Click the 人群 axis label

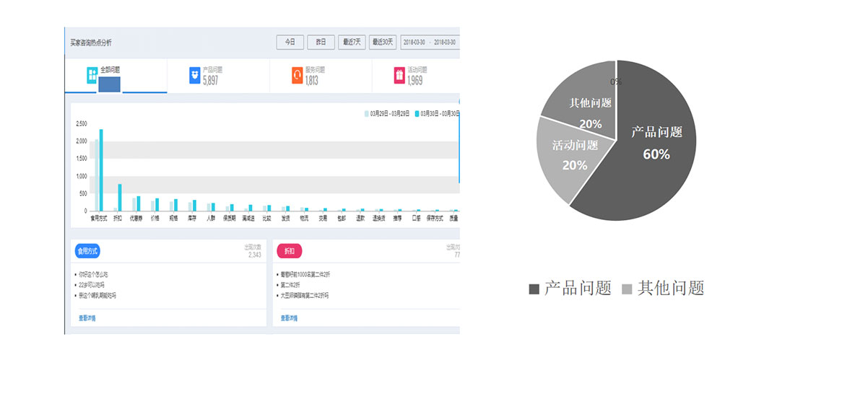(211, 217)
